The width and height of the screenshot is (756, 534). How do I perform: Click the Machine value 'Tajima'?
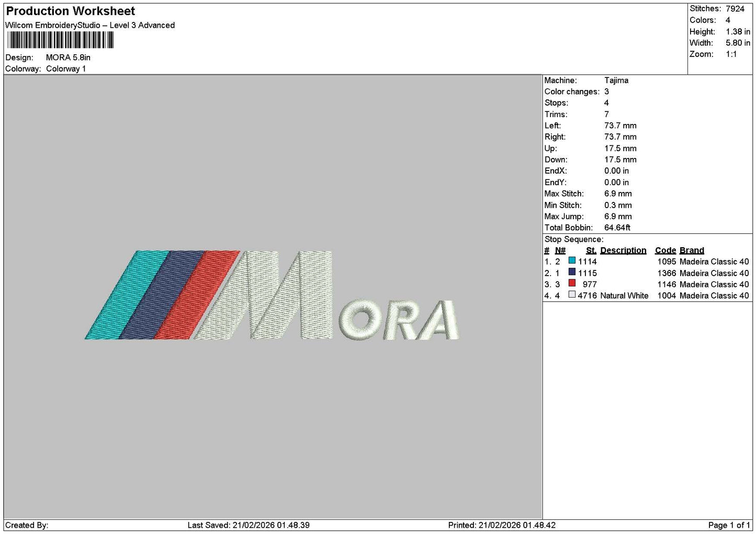(x=616, y=81)
